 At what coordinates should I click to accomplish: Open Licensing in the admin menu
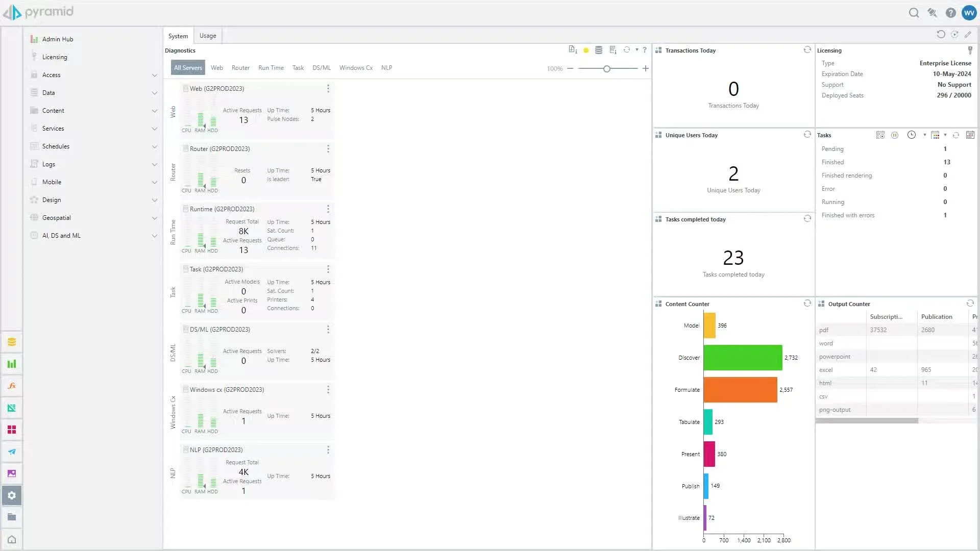pos(55,57)
